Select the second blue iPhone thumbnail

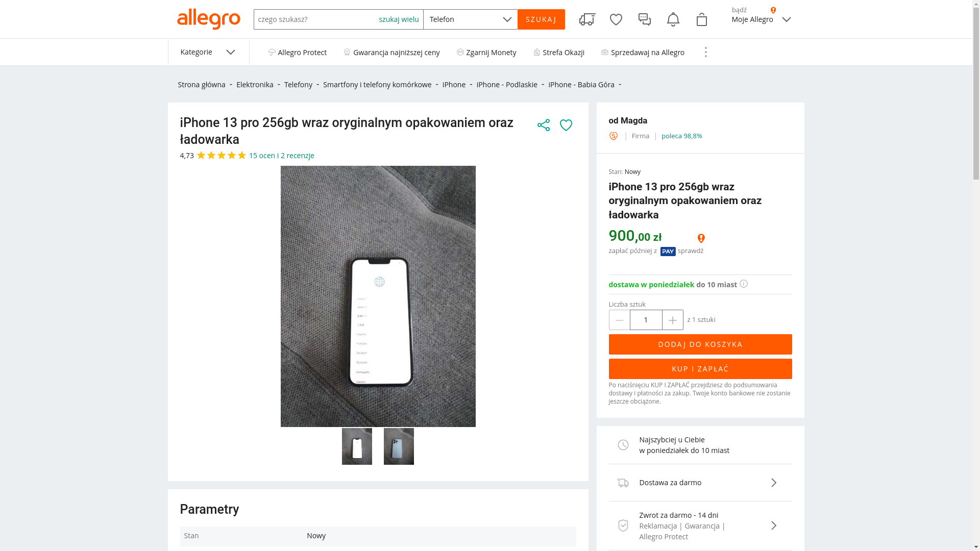tap(399, 446)
